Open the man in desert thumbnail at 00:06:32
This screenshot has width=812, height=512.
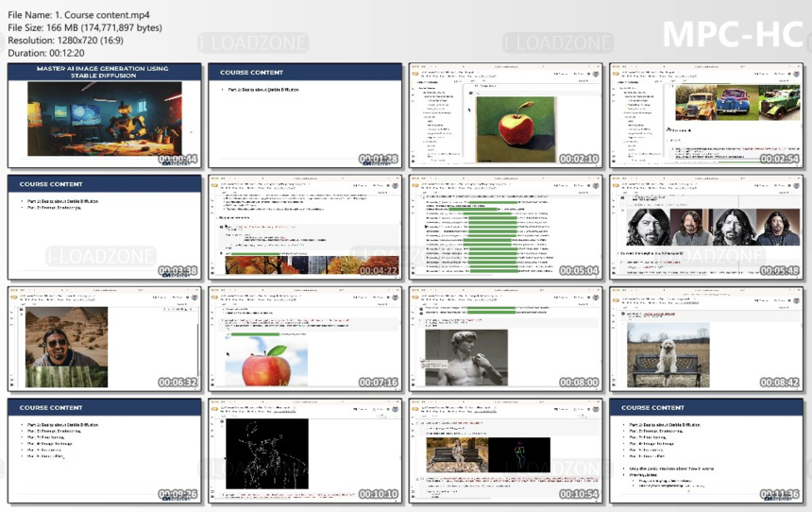pyautogui.click(x=105, y=339)
